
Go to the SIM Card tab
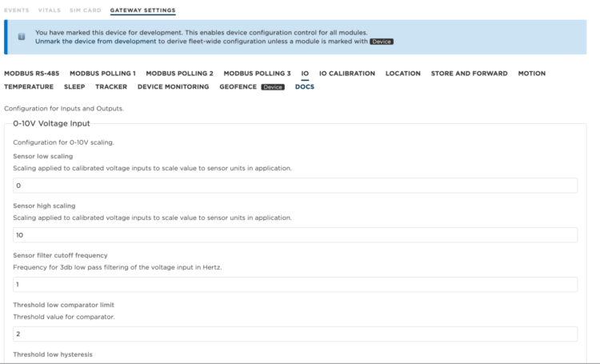pyautogui.click(x=87, y=10)
